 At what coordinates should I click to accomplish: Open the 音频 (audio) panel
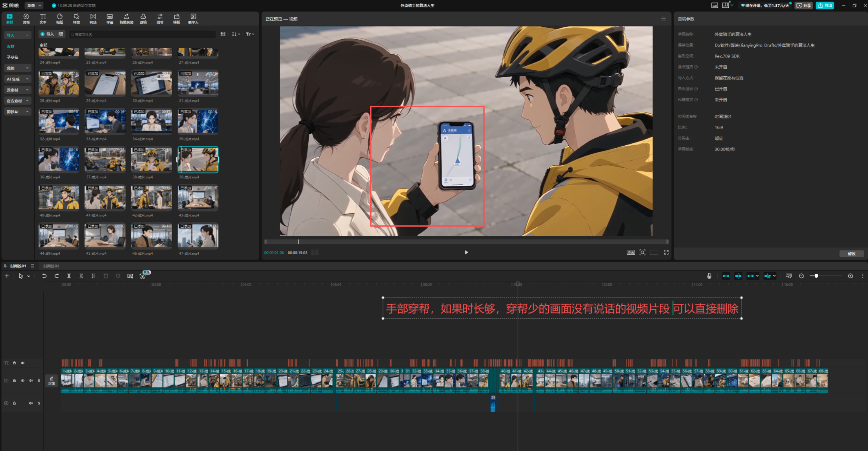(x=26, y=19)
